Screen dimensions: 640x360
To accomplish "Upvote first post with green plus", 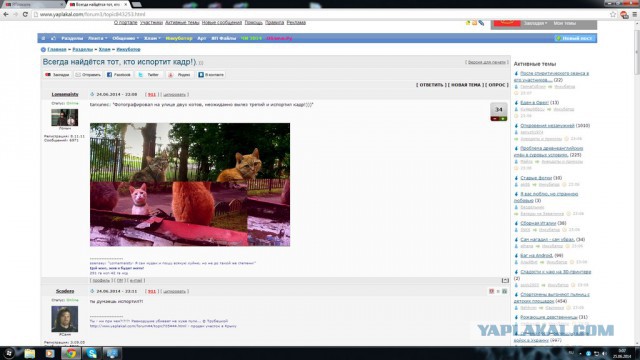I will (x=503, y=119).
